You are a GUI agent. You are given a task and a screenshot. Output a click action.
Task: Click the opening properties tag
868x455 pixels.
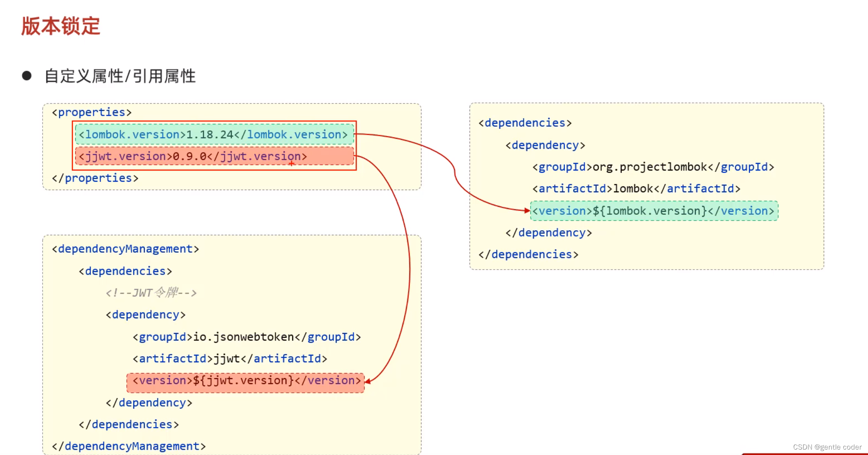click(x=92, y=112)
